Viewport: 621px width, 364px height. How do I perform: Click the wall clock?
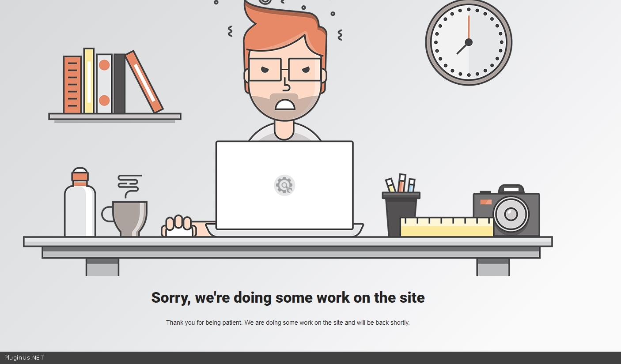(x=469, y=42)
